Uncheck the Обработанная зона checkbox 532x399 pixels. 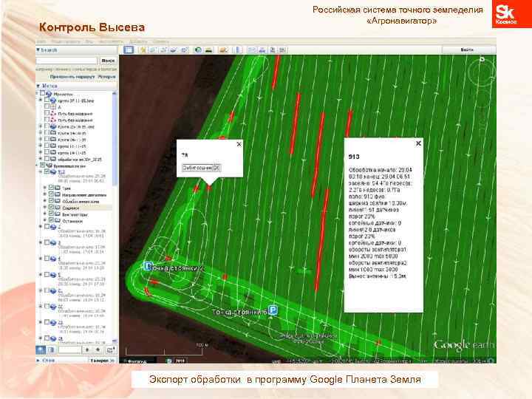[x=51, y=200]
